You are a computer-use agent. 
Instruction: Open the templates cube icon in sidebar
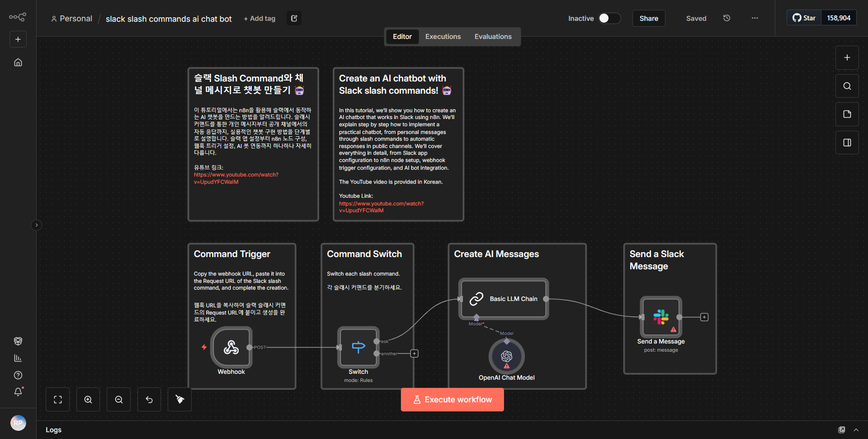point(18,341)
